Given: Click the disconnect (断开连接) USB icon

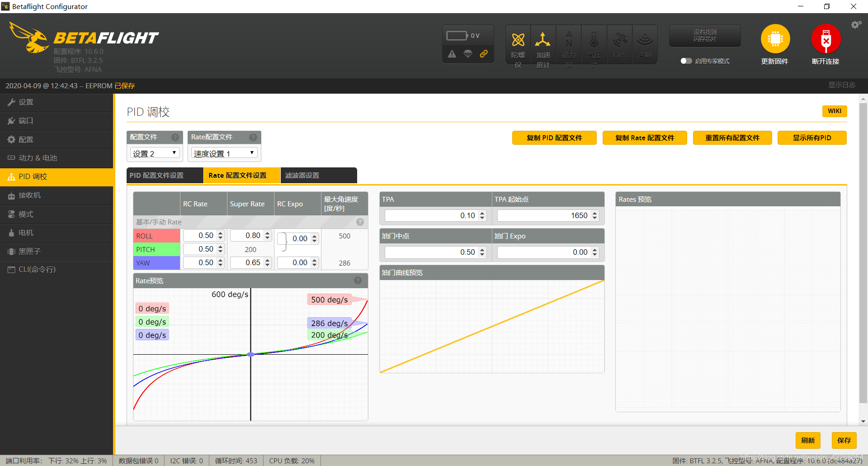Looking at the screenshot, I should pos(826,39).
